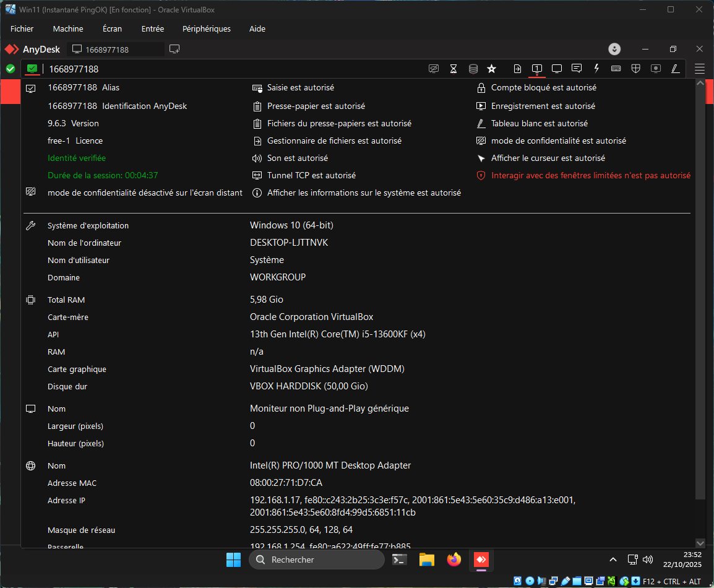Toggle the green session info monitor icon
This screenshot has width=714, height=588.
pos(32,69)
